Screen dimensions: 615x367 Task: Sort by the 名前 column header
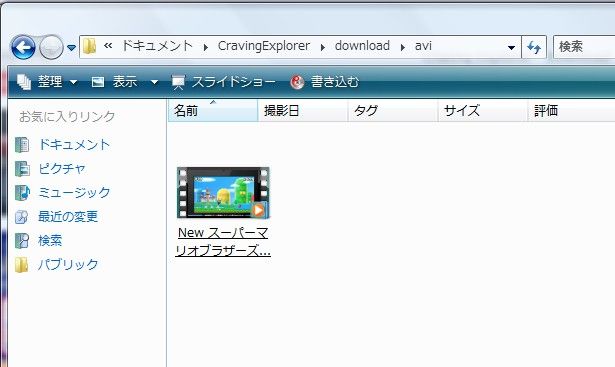[x=213, y=111]
